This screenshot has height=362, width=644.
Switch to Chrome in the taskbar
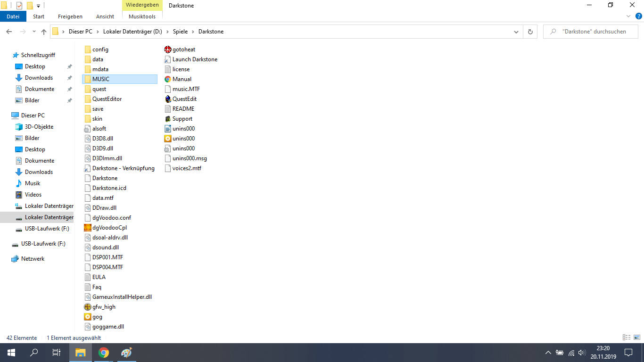tap(104, 353)
